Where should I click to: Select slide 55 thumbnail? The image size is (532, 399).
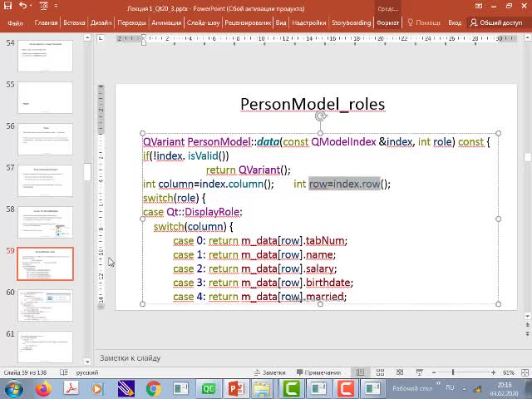[45, 98]
